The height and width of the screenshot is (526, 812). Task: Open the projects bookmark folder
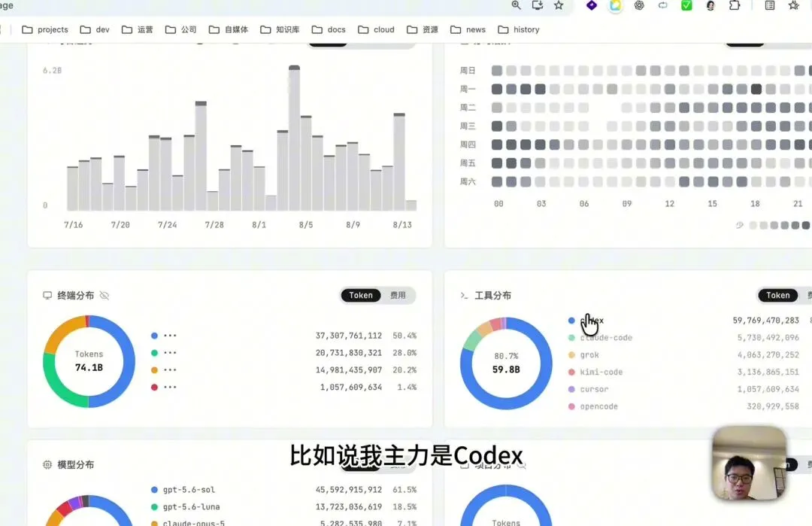tap(45, 29)
